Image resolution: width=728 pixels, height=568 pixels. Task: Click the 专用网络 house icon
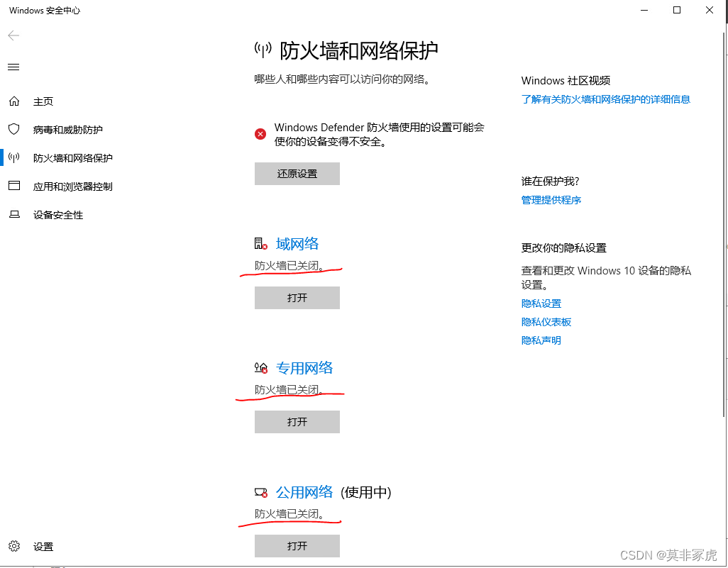261,368
